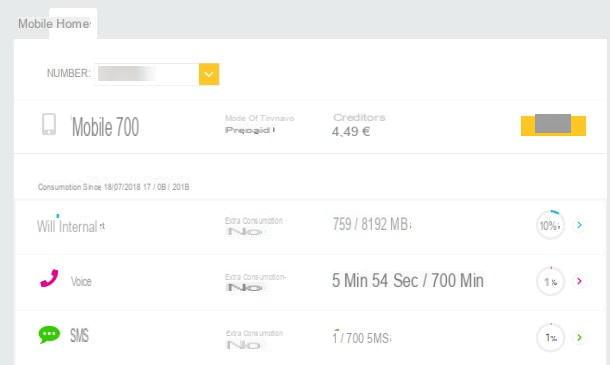This screenshot has width=610, height=365.
Task: Select the Prepaid mode label
Action: (250, 130)
